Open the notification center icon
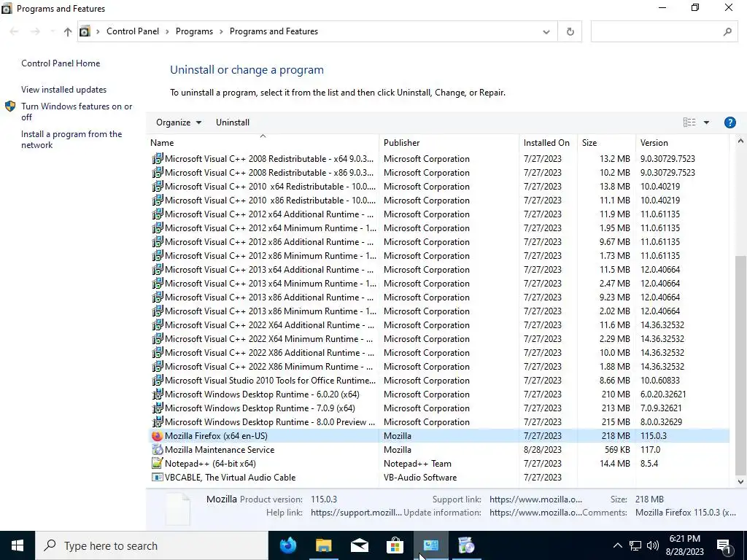747x560 pixels. [724, 545]
